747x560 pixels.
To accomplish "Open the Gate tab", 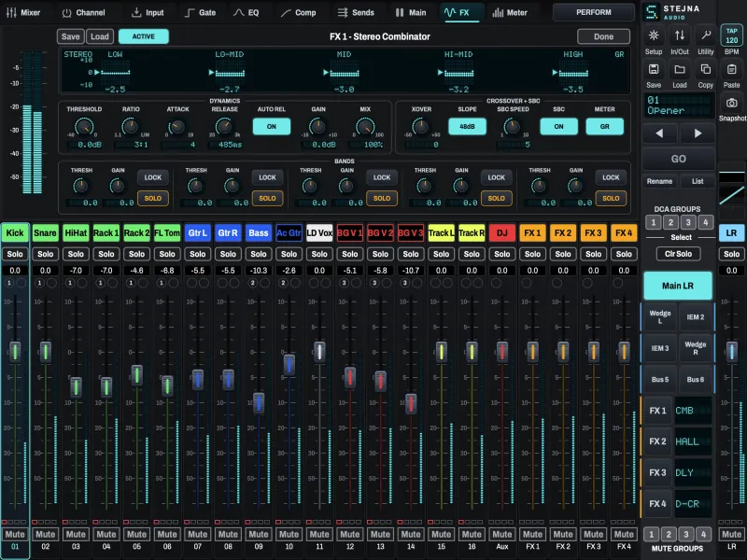I will point(201,12).
